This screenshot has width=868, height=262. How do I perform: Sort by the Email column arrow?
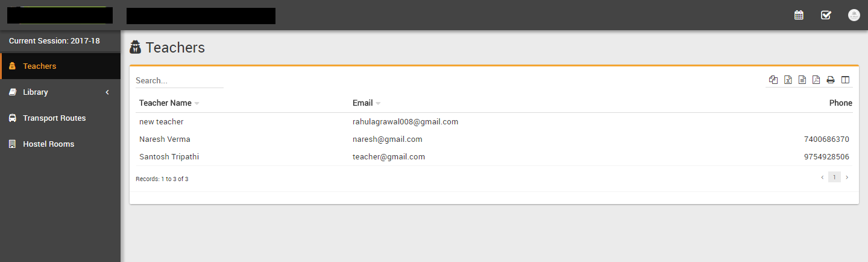pos(378,104)
